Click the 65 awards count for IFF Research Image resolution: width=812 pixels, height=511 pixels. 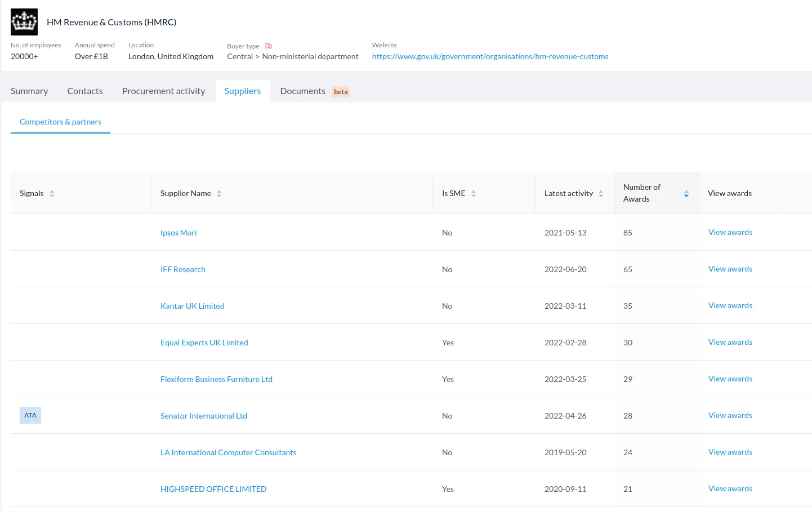click(x=628, y=269)
